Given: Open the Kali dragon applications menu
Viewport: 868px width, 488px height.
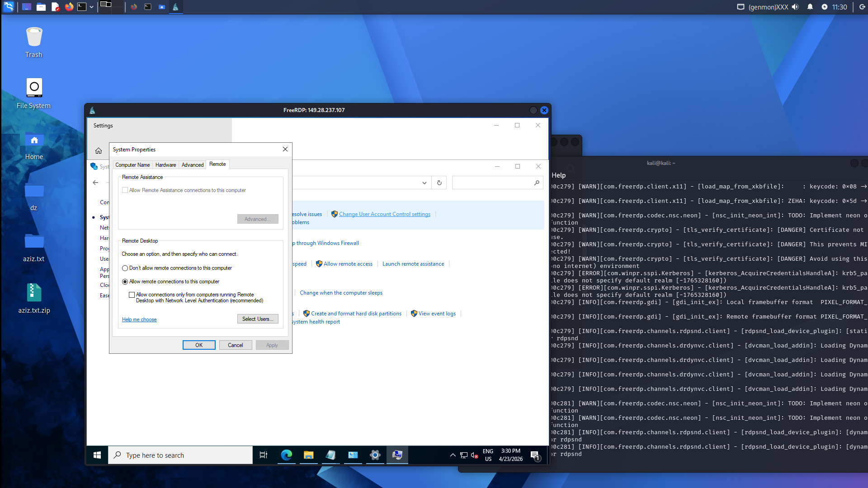Looking at the screenshot, I should coord(9,7).
